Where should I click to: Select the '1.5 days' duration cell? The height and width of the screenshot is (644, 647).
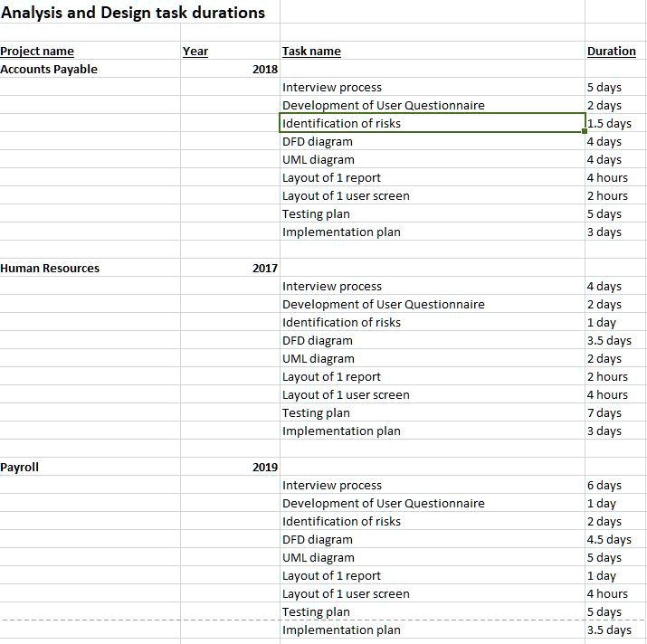609,124
